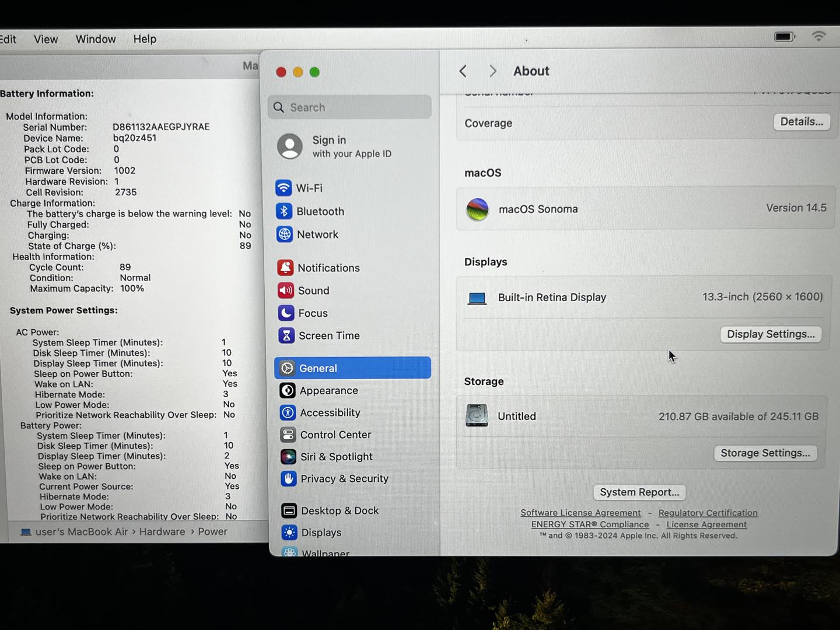This screenshot has width=840, height=630.
Task: Open Wi-Fi settings in the sidebar
Action: [309, 188]
